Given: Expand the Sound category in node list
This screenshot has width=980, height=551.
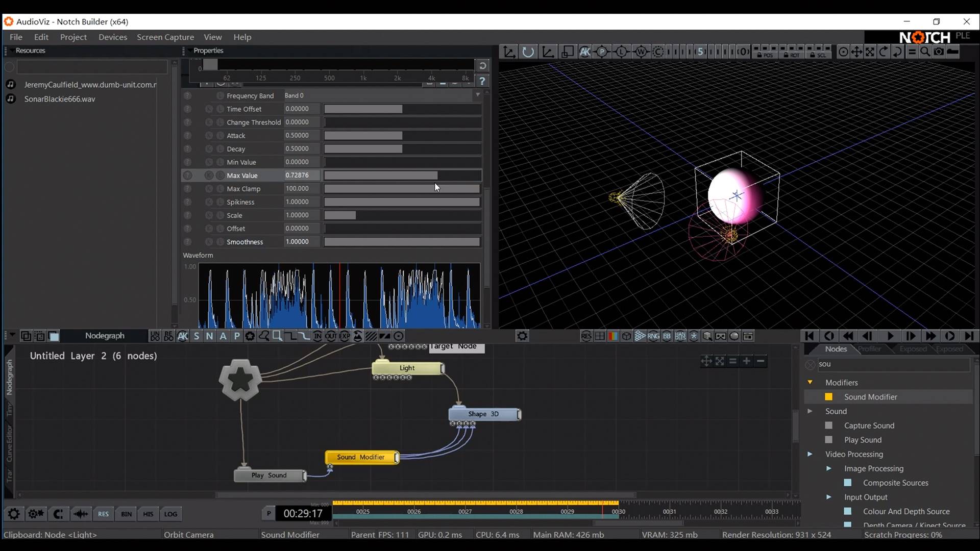Looking at the screenshot, I should [810, 411].
